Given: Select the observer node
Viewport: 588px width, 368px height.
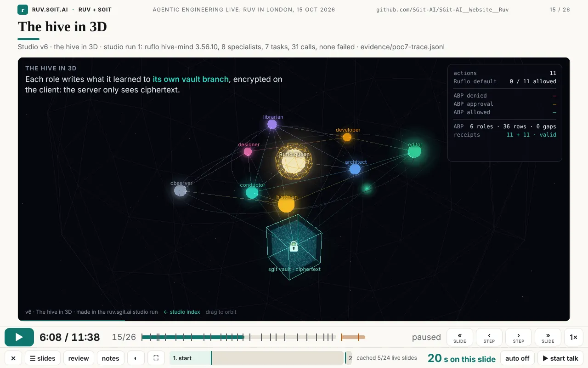Looking at the screenshot, I should (180, 190).
